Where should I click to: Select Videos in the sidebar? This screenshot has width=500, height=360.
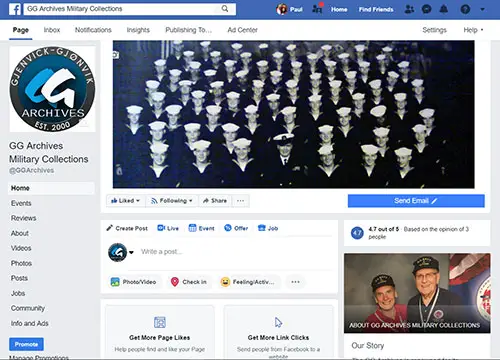point(21,248)
